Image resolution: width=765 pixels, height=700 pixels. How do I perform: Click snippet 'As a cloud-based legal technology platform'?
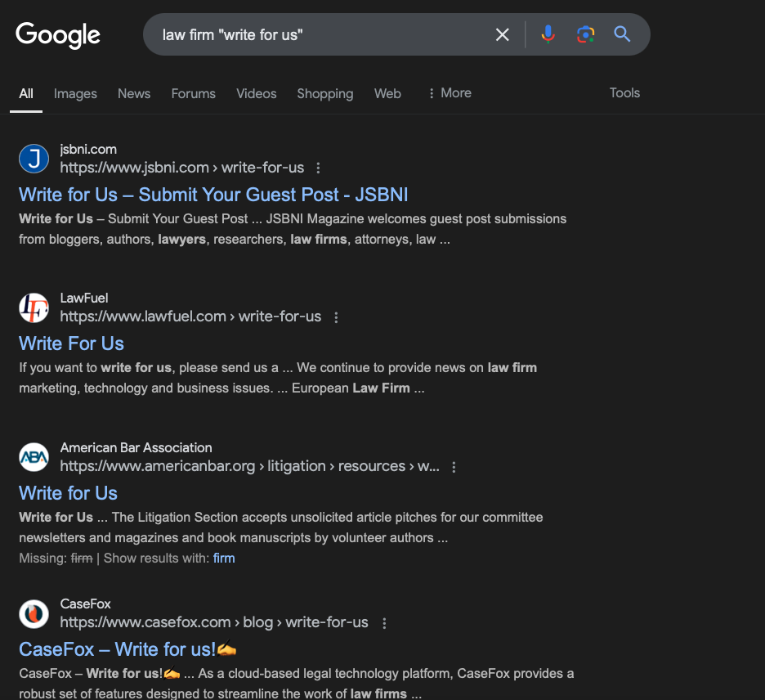coord(326,674)
